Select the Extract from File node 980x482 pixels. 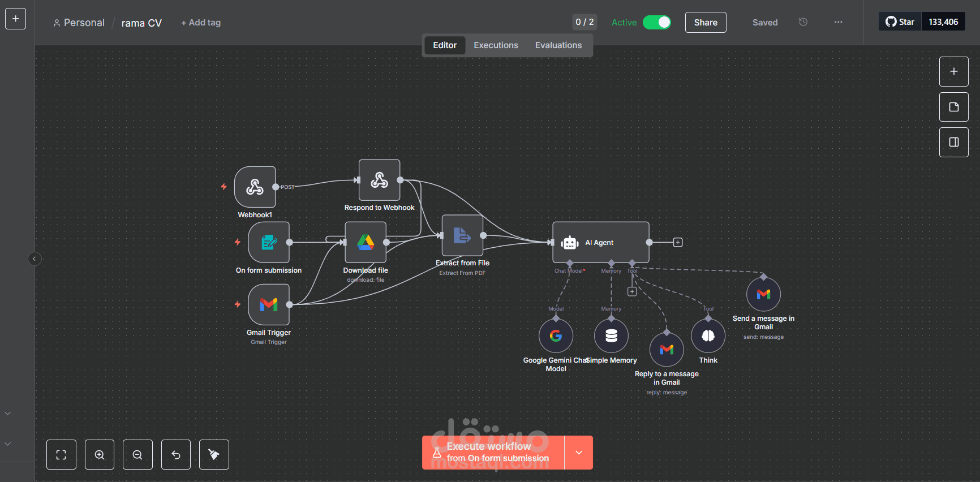462,235
